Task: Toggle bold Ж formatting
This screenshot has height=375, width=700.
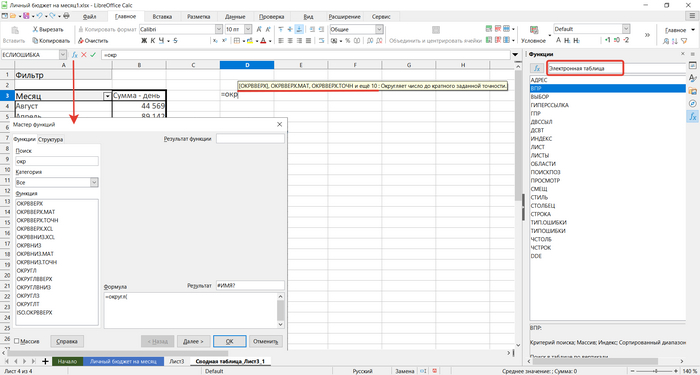Action: coord(144,41)
